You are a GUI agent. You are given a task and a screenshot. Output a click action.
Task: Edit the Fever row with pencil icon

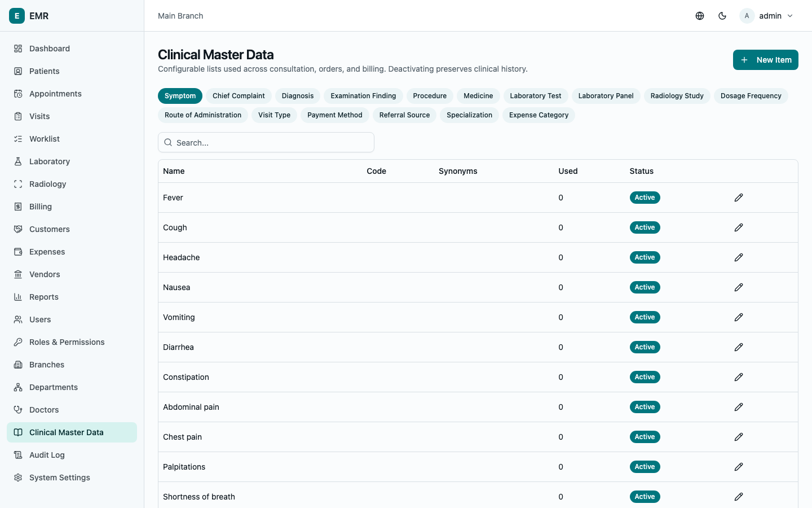(739, 198)
